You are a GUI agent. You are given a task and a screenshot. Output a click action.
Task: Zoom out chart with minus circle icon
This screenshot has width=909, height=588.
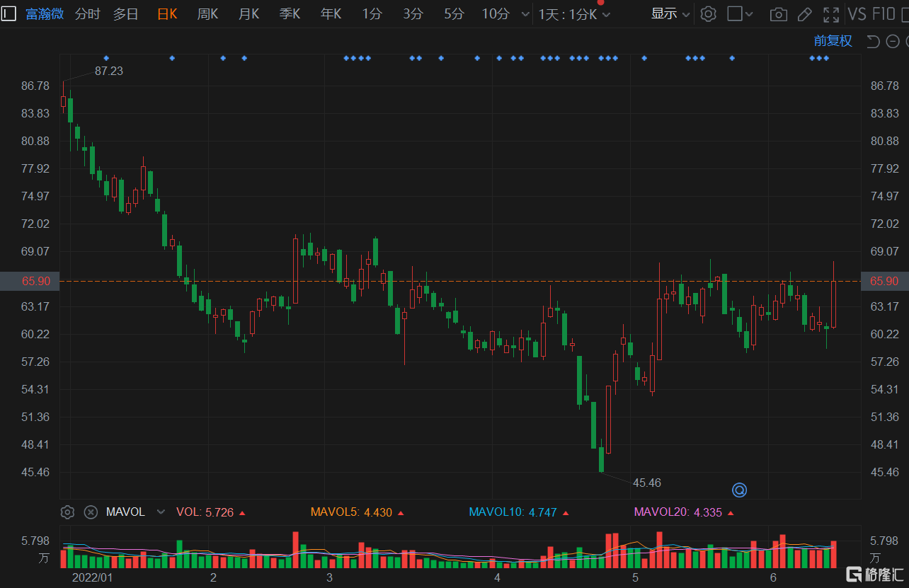(x=894, y=41)
